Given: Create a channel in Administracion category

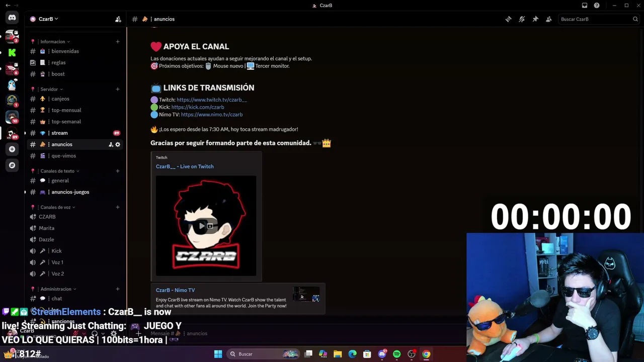Looking at the screenshot, I should pyautogui.click(x=118, y=289).
